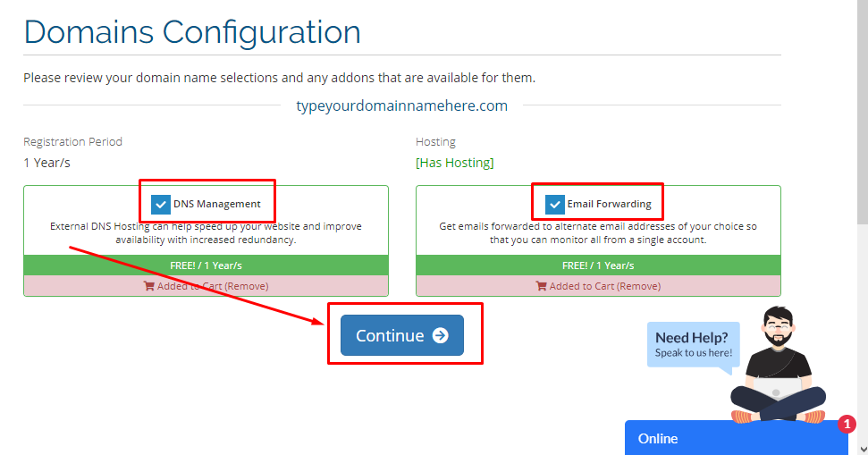868x455 pixels.
Task: Click the cart icon under Email Forwarding
Action: pyautogui.click(x=541, y=286)
